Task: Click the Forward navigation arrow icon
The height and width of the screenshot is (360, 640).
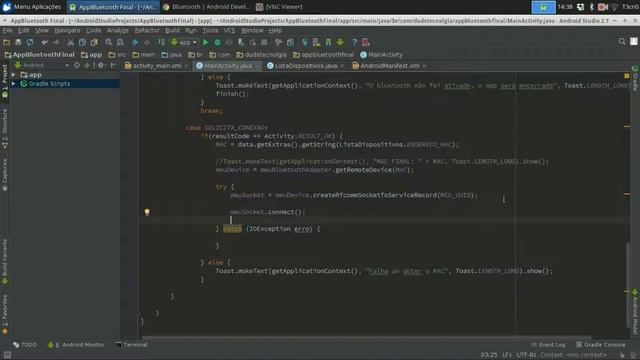Action: coord(147,42)
